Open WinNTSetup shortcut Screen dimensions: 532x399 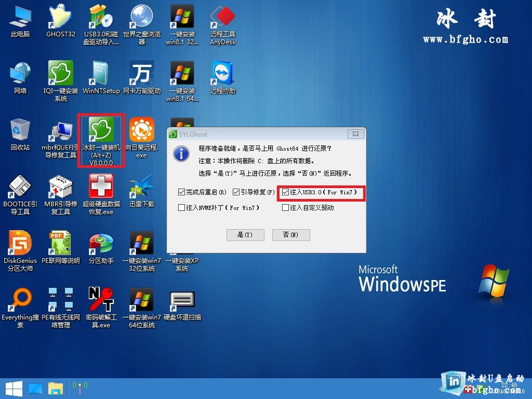101,78
